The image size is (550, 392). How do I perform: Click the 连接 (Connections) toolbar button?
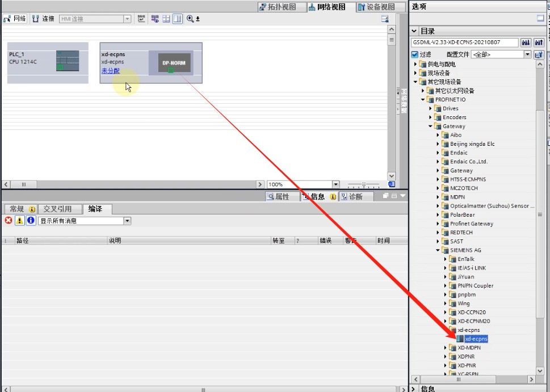pyautogui.click(x=44, y=19)
